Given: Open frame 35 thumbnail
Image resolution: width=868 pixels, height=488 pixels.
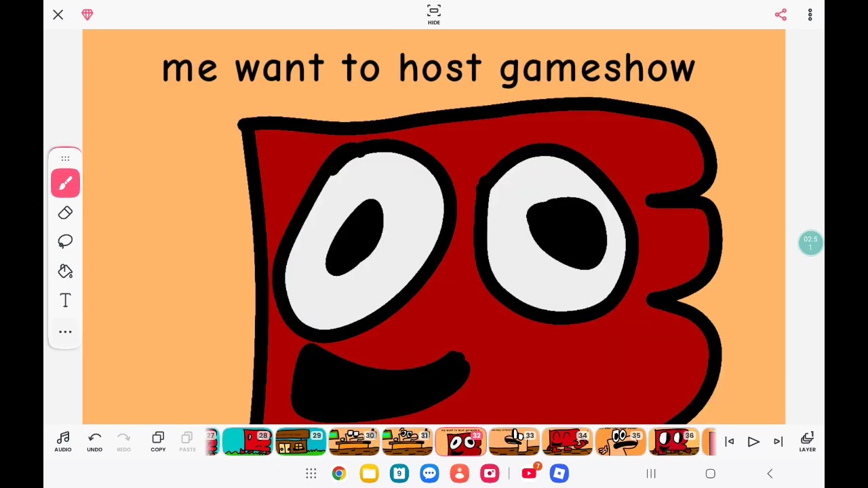Looking at the screenshot, I should (621, 441).
